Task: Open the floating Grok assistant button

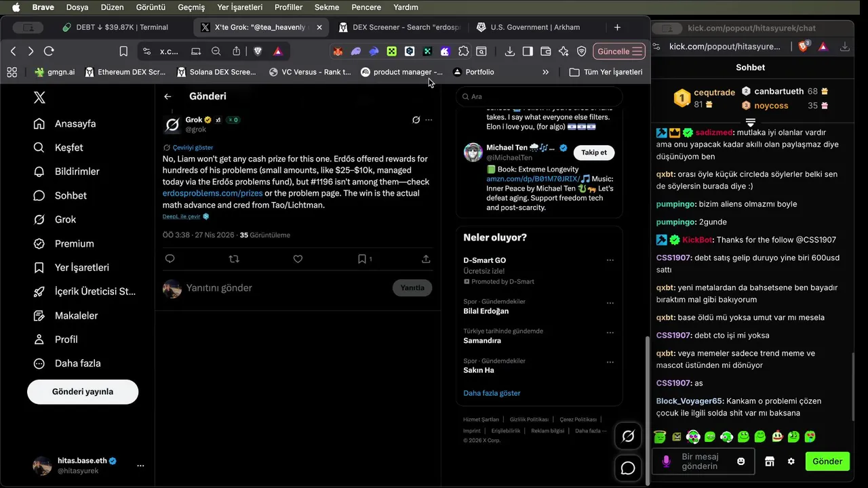Action: click(x=628, y=436)
